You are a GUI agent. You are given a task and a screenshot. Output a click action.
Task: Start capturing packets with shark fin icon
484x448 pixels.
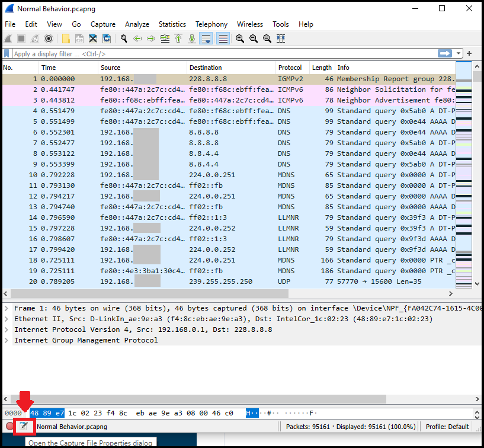(x=8, y=39)
